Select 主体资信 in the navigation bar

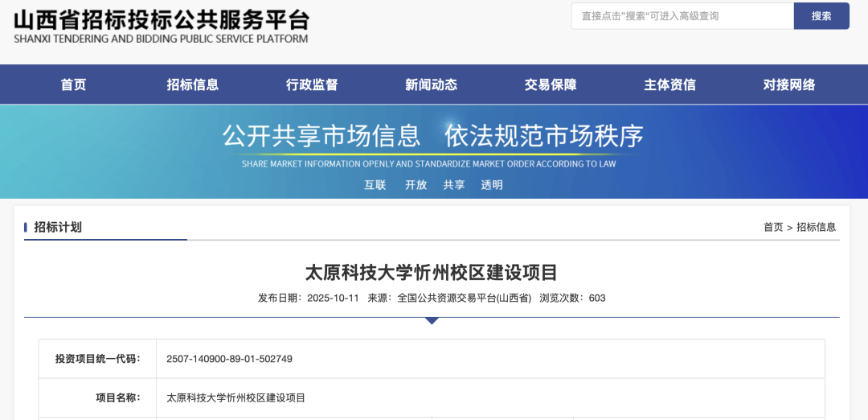coord(669,84)
